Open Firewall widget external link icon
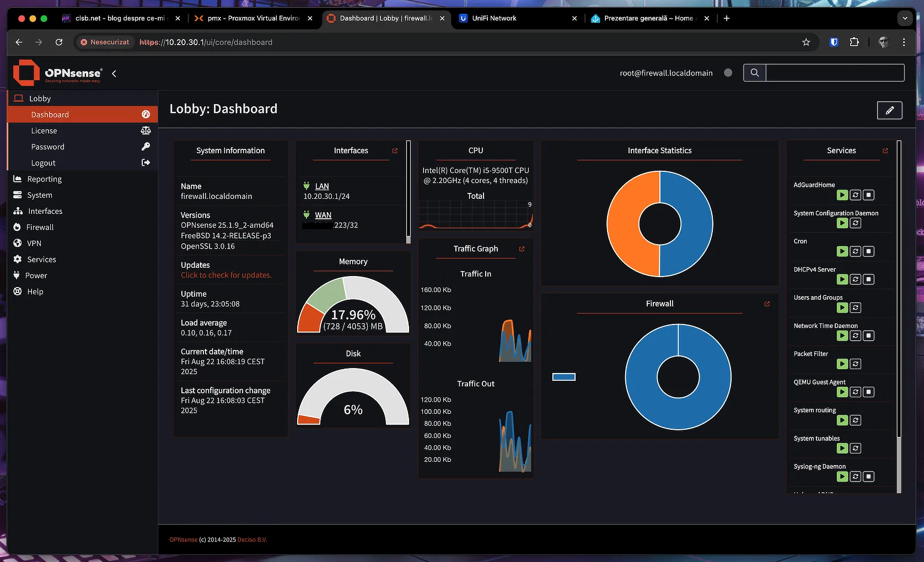924x562 pixels. click(x=767, y=304)
